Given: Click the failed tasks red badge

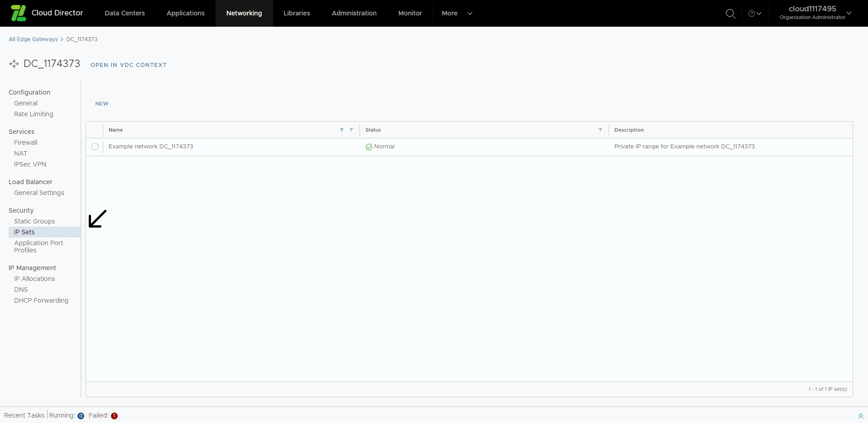Looking at the screenshot, I should click(114, 416).
